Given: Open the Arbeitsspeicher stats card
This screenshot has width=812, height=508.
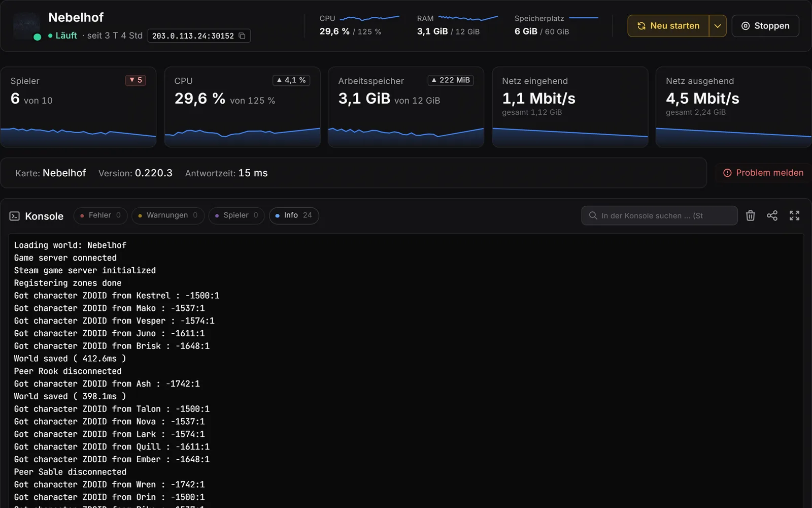Looking at the screenshot, I should pyautogui.click(x=406, y=107).
